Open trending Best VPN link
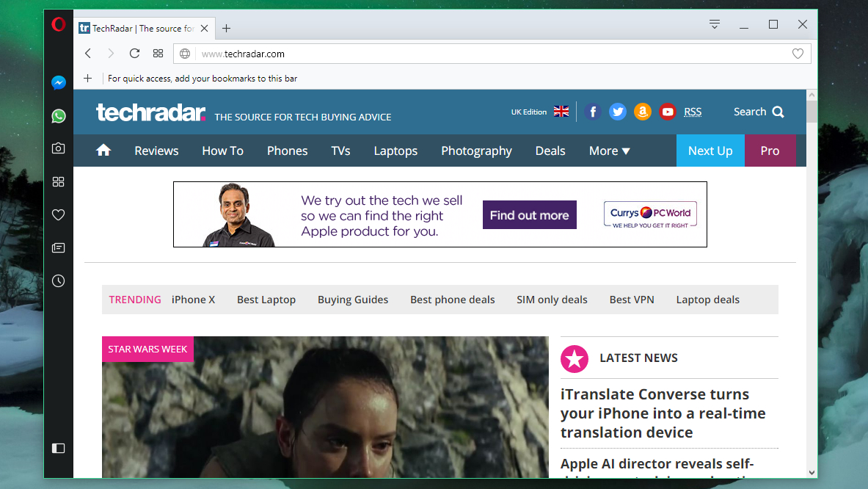This screenshot has width=868, height=489. click(632, 300)
